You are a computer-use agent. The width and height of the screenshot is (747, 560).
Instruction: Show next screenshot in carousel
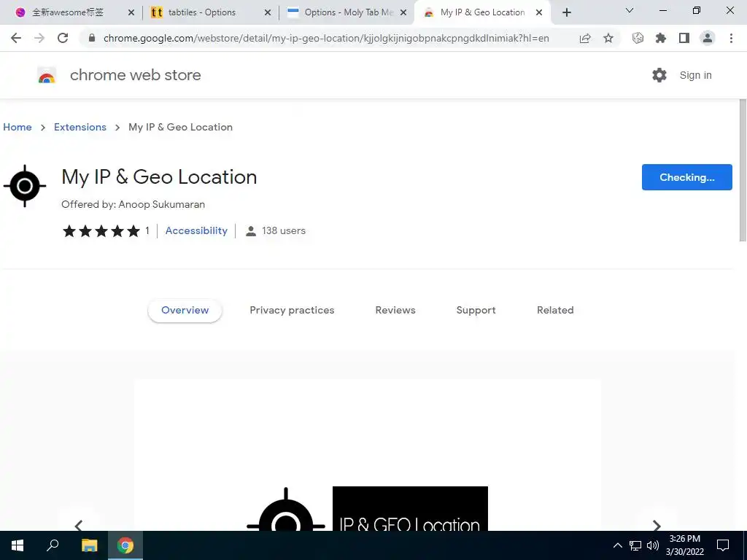tap(657, 525)
